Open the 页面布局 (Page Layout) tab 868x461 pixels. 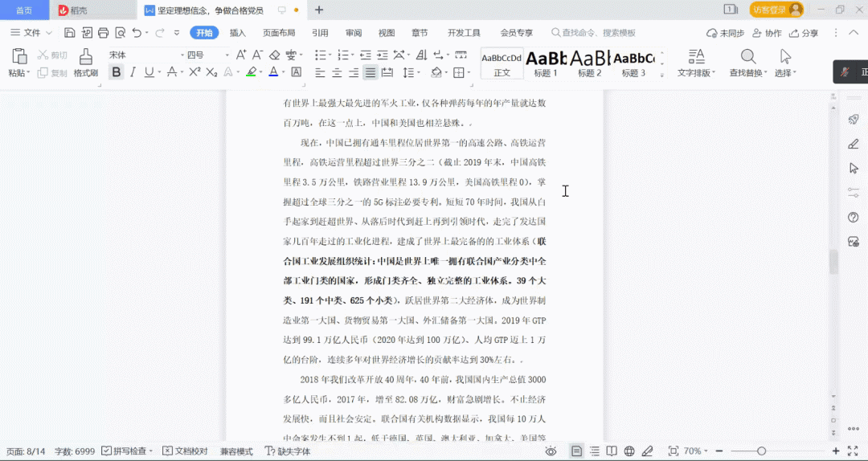tap(279, 33)
